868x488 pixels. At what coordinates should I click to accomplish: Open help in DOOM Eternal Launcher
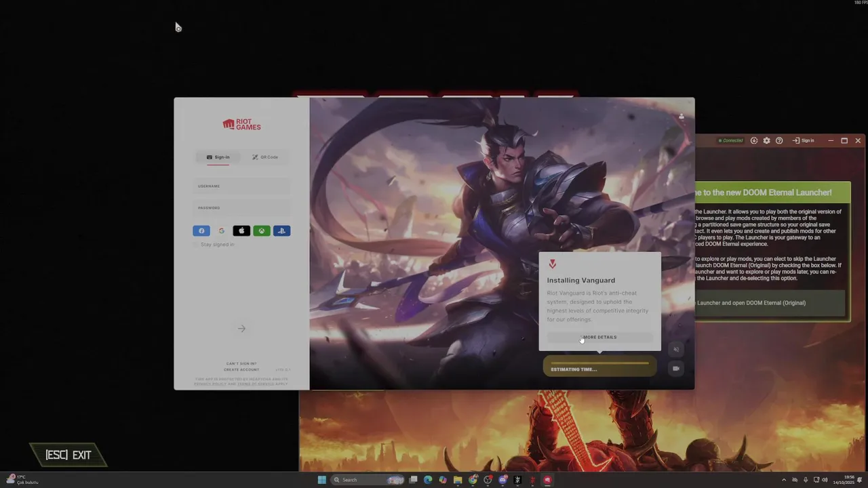coord(779,141)
